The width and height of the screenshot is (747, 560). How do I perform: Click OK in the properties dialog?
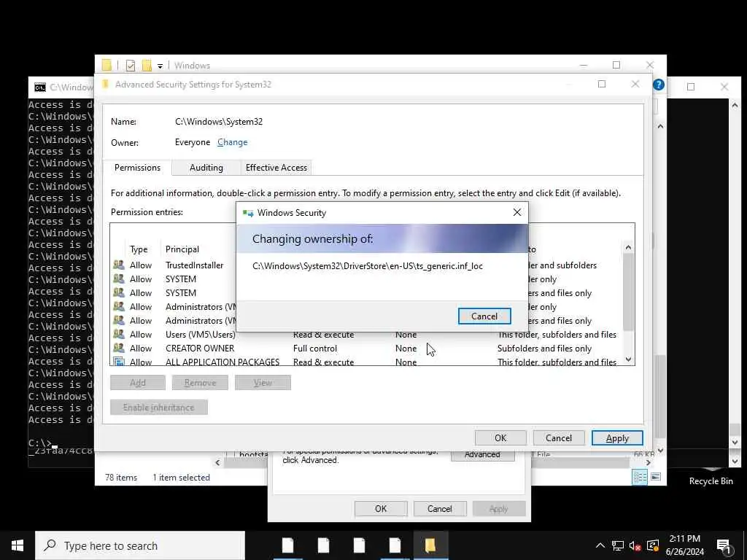pos(381,508)
